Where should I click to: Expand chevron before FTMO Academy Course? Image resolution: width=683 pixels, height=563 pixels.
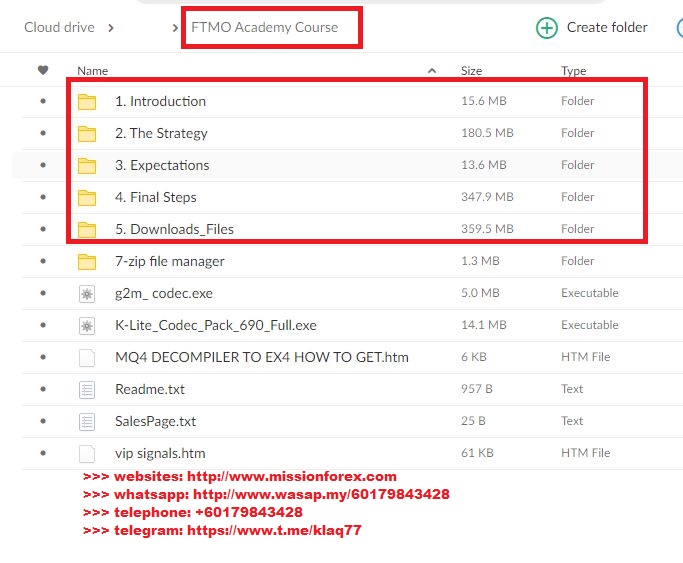pyautogui.click(x=175, y=28)
